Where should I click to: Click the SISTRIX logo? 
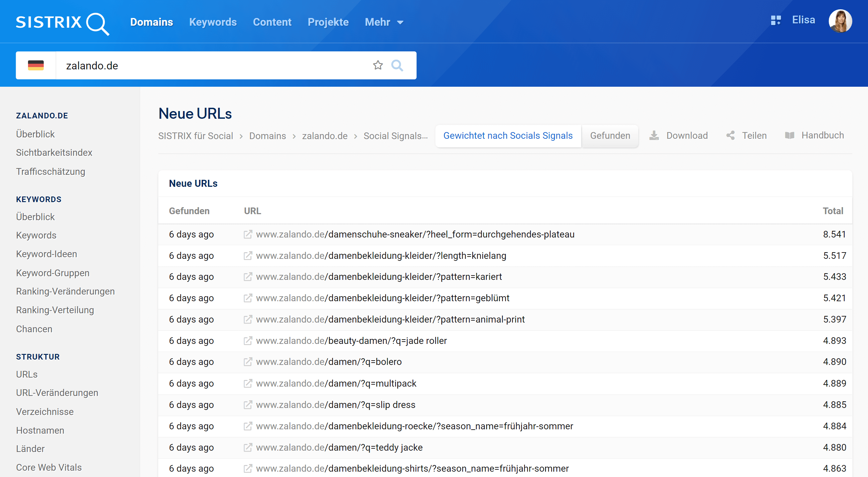pyautogui.click(x=62, y=23)
